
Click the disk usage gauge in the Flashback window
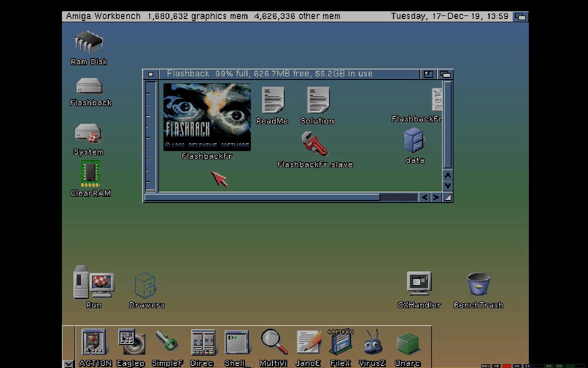(x=150, y=136)
